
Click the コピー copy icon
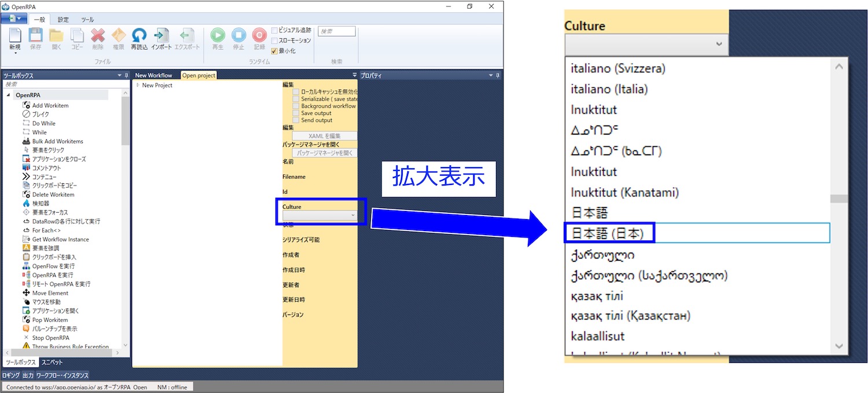77,35
